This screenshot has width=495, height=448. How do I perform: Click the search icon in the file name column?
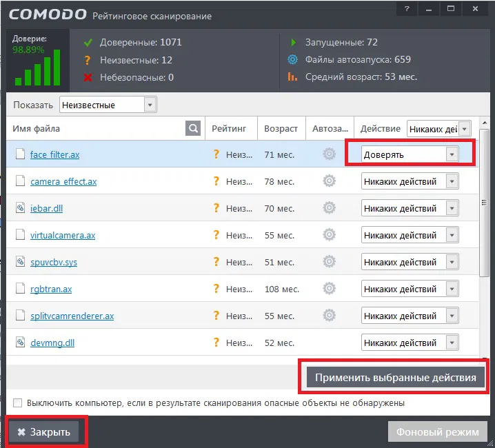click(193, 128)
